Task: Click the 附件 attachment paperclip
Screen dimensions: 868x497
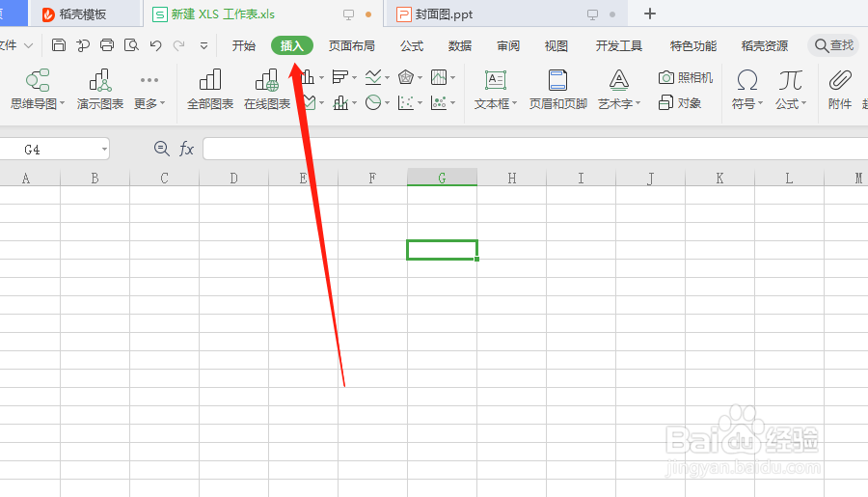Action: click(840, 89)
